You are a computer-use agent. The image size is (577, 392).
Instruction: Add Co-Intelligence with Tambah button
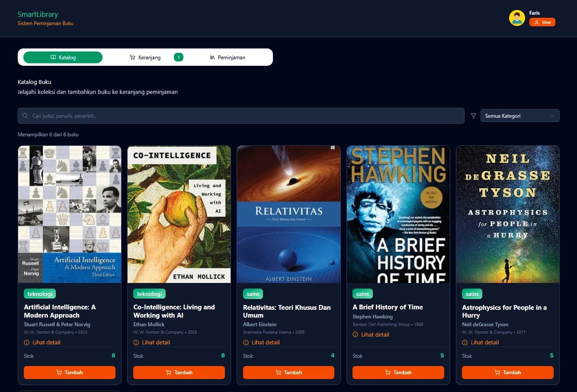pyautogui.click(x=179, y=373)
